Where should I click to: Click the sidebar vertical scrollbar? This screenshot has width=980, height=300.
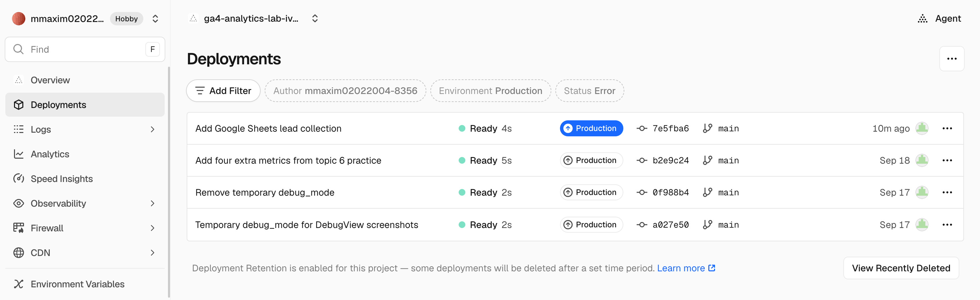click(x=169, y=183)
